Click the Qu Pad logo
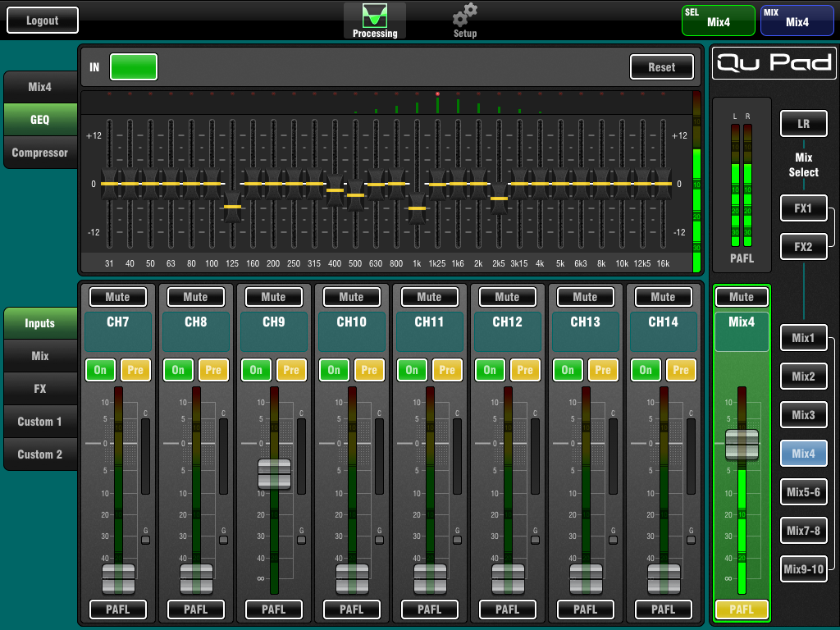Image resolution: width=840 pixels, height=630 pixels. tap(774, 62)
